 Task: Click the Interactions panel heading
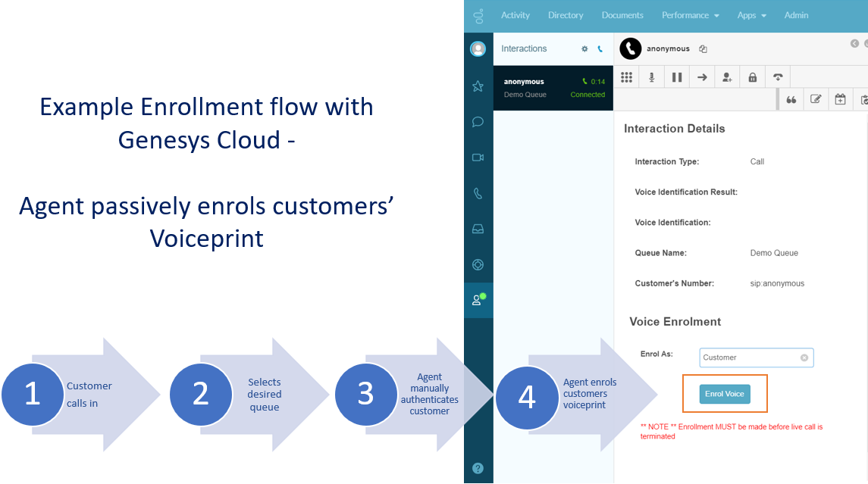(524, 48)
